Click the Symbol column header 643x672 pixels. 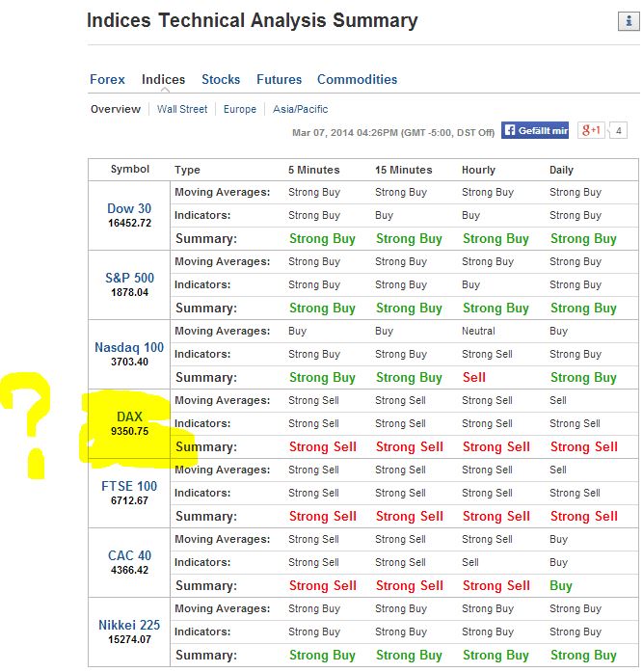pos(130,169)
